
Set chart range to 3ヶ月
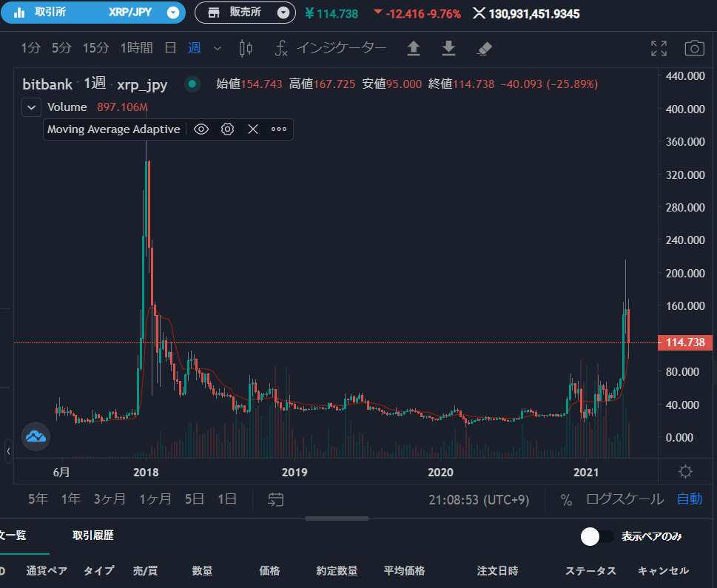click(x=110, y=499)
